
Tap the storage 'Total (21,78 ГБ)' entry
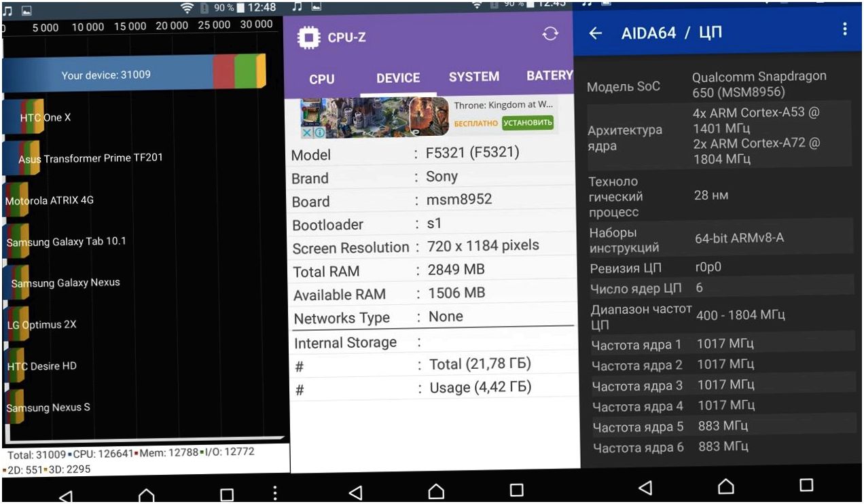coord(480,364)
